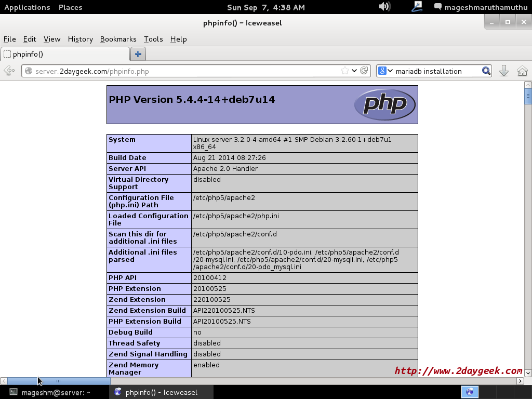Open the Bookmarks menu
532x399 pixels.
[118, 39]
